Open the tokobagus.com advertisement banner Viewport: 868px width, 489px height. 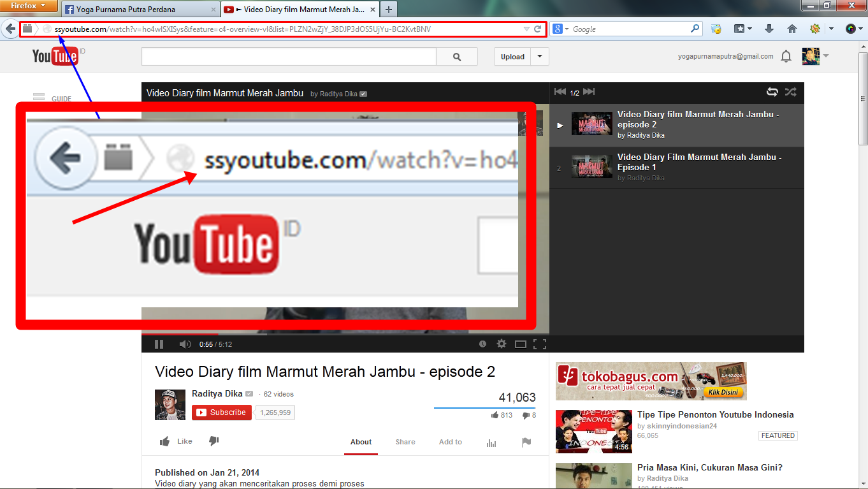point(651,381)
